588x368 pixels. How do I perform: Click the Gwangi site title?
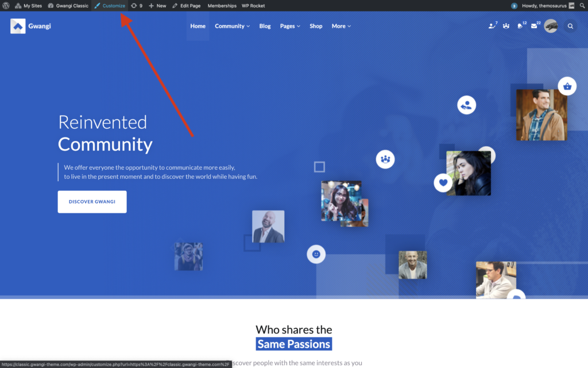click(x=40, y=26)
